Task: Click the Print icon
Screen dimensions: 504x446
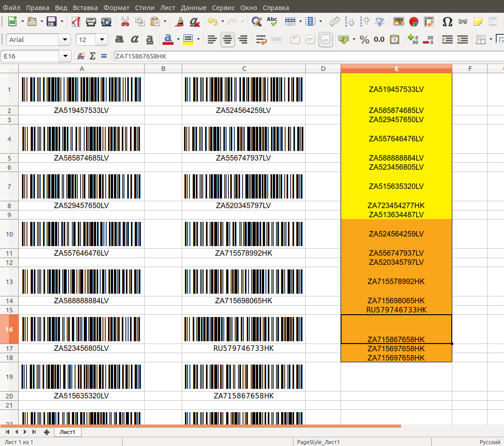Action: tap(91, 21)
